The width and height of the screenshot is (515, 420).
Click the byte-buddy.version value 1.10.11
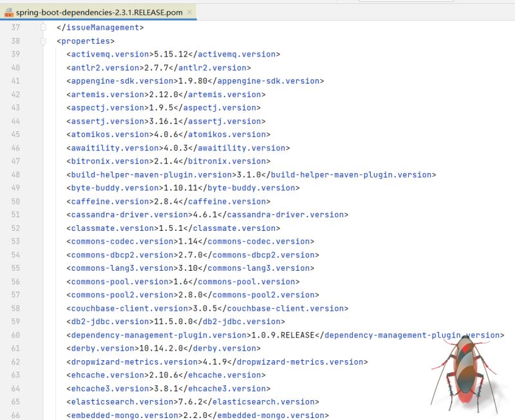pyautogui.click(x=181, y=188)
